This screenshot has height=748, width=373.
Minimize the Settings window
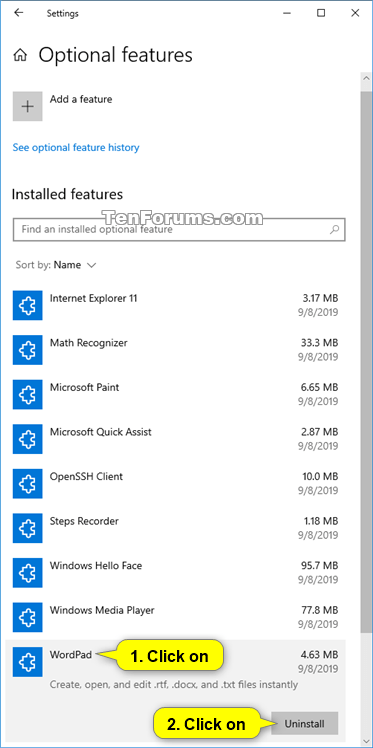tap(287, 13)
